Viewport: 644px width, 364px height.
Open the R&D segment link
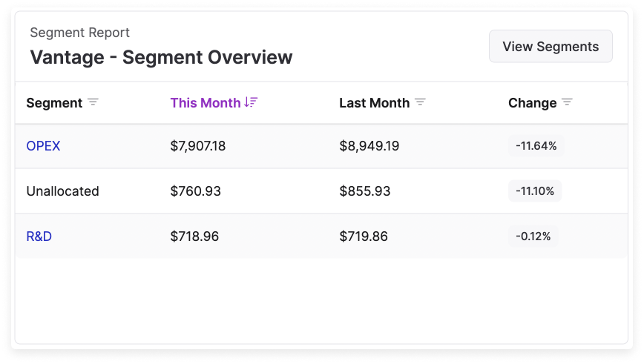(x=39, y=236)
